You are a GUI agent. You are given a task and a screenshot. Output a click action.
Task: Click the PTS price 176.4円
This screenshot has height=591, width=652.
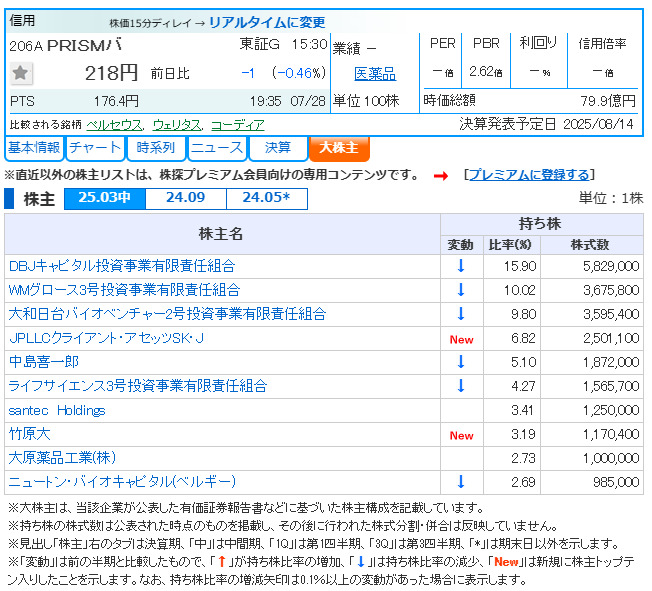[116, 101]
